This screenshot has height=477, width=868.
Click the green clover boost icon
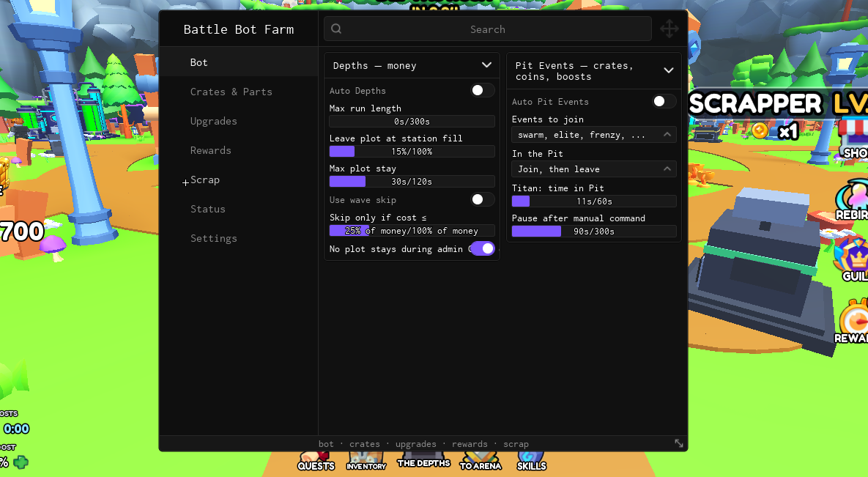pyautogui.click(x=21, y=462)
